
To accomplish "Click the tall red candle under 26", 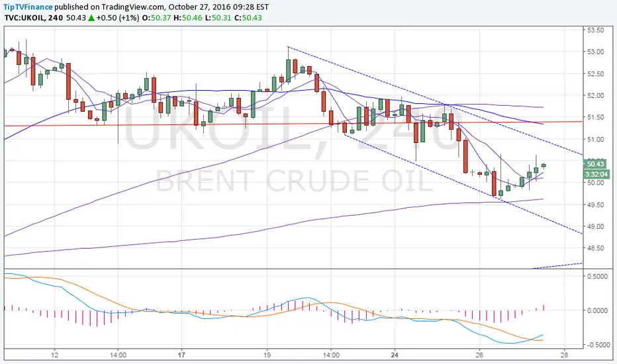I will pos(494,183).
